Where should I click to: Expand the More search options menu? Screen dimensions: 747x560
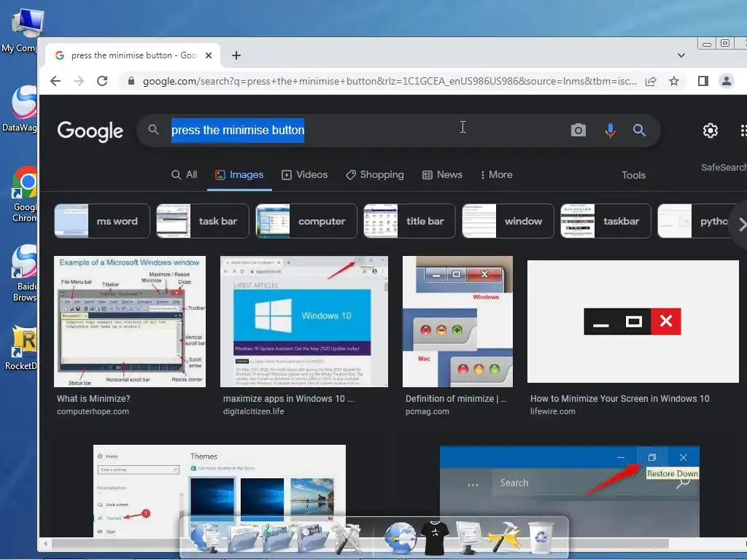pos(496,175)
